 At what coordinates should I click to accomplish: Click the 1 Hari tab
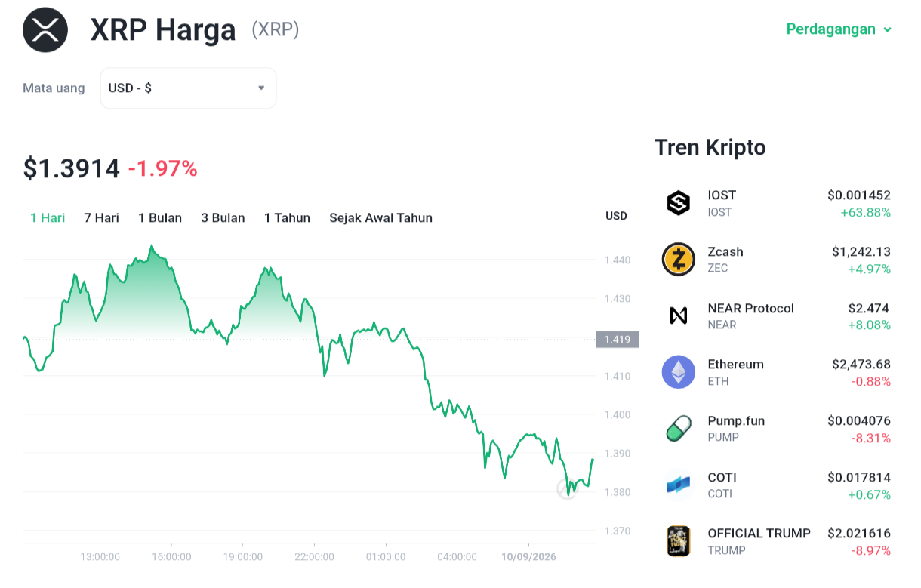(48, 218)
